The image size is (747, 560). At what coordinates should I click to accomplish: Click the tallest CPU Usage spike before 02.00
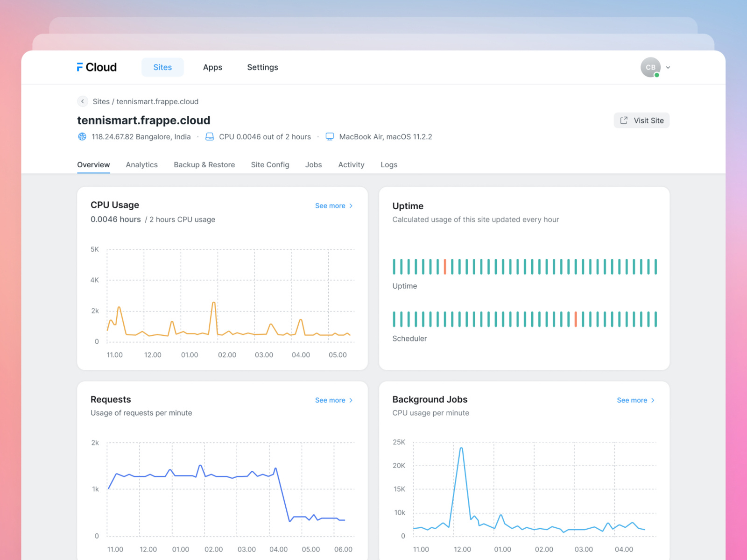[x=214, y=303]
